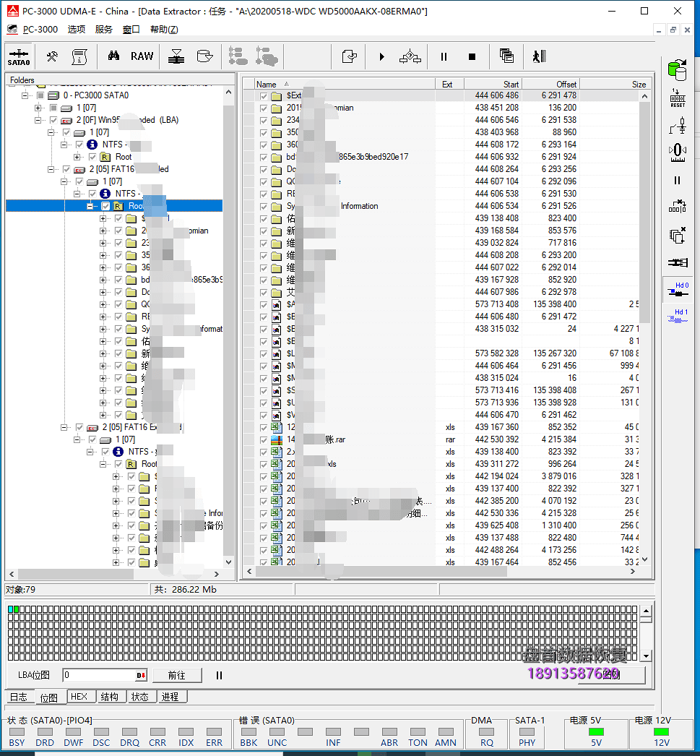This screenshot has height=756, width=700.
Task: Click the green disk cylinders sidebar icon
Action: point(678,70)
